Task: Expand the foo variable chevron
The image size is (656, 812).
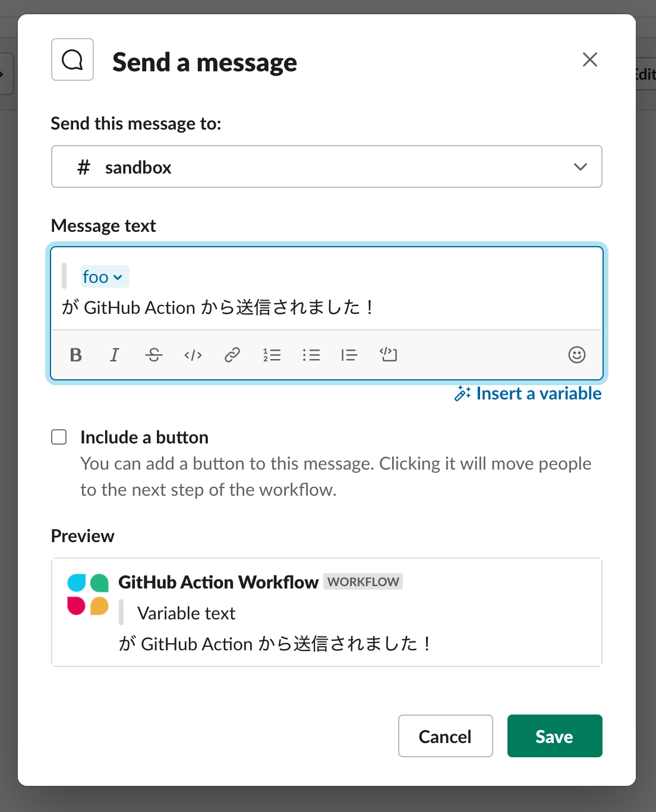Action: (118, 276)
